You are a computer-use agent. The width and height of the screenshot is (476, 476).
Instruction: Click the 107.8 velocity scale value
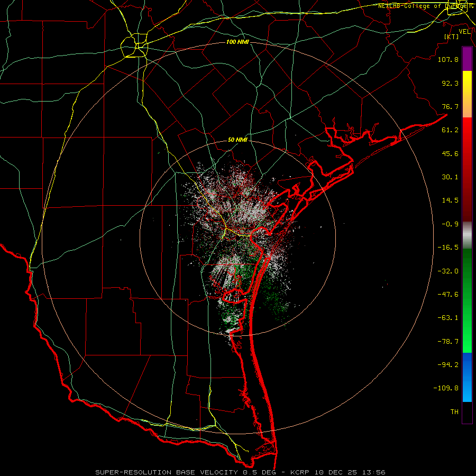pyautogui.click(x=448, y=59)
